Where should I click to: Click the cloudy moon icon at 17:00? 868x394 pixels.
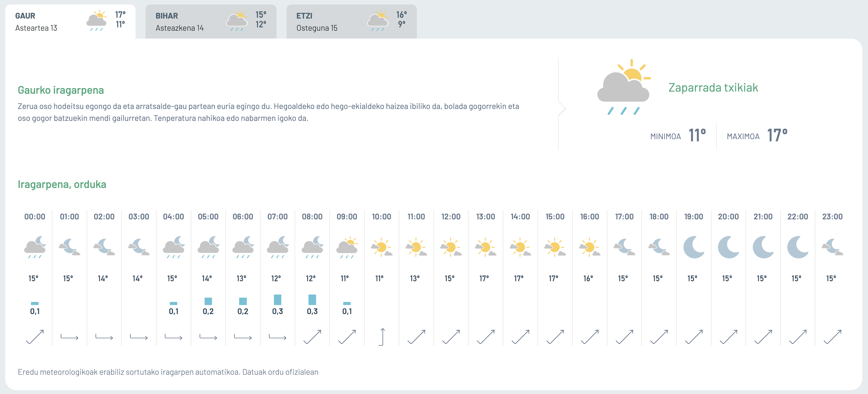click(624, 247)
